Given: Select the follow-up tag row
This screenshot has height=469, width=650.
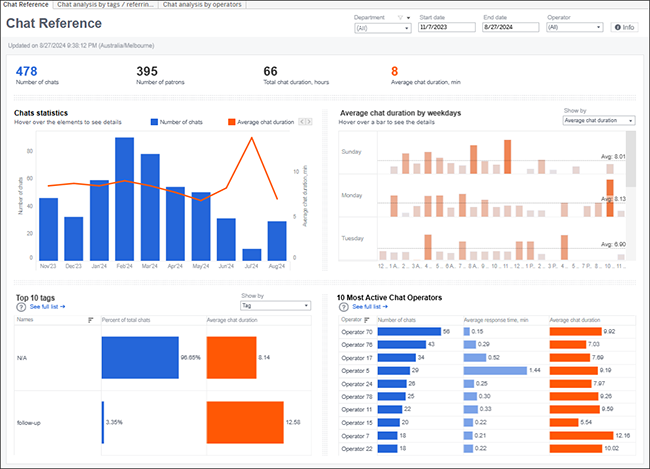Looking at the screenshot, I should [162, 423].
